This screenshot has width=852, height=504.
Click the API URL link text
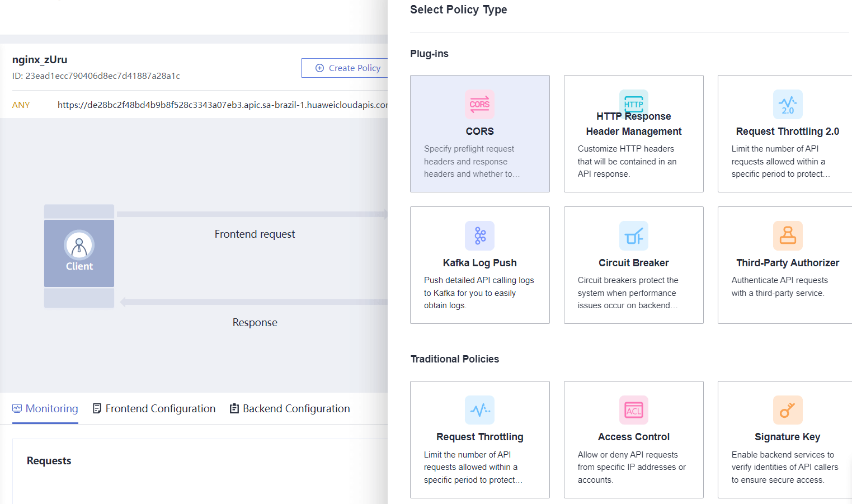222,105
